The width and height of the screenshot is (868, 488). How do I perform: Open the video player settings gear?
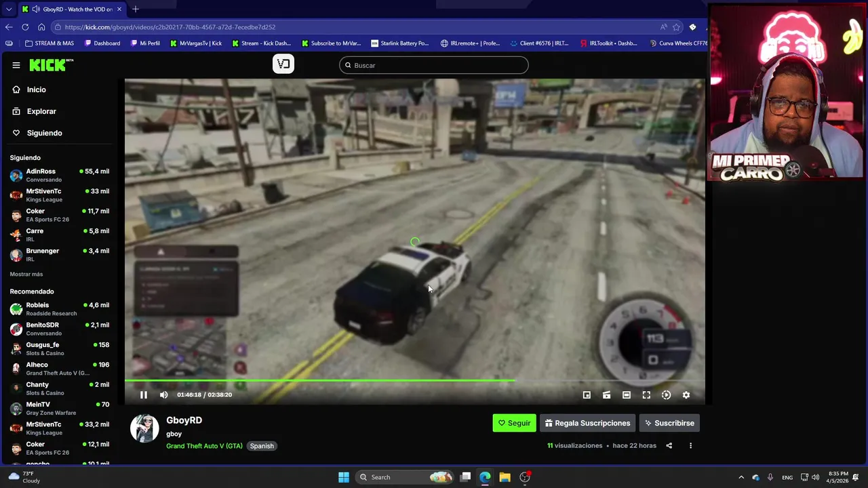(686, 395)
